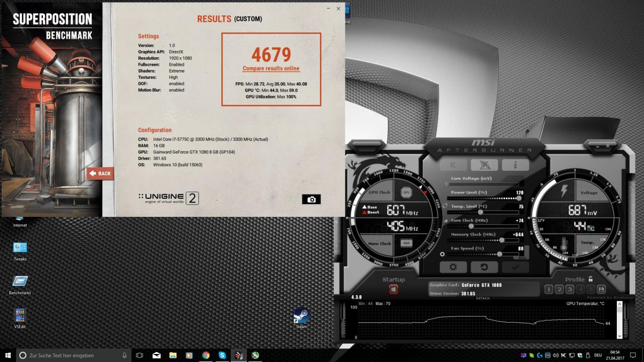644x362 pixels.
Task: Toggle the link between Power and Temp limits
Action: point(445,206)
